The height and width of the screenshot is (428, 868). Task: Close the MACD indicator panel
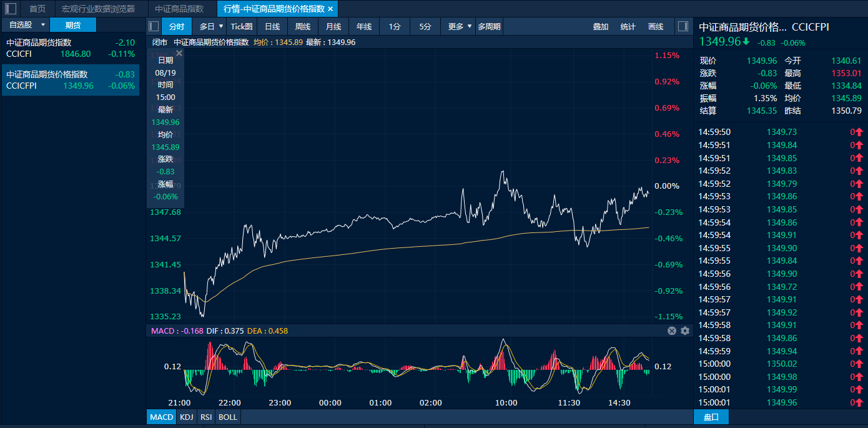pyautogui.click(x=672, y=331)
